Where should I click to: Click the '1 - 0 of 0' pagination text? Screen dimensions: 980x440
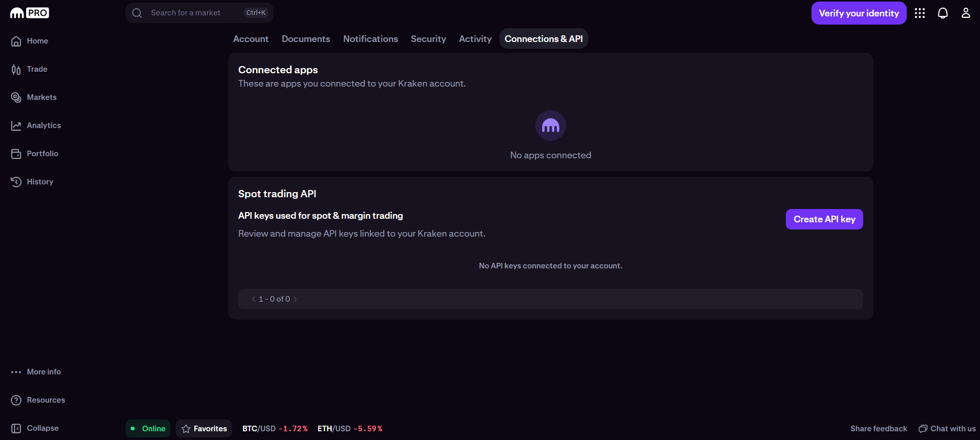coord(275,299)
